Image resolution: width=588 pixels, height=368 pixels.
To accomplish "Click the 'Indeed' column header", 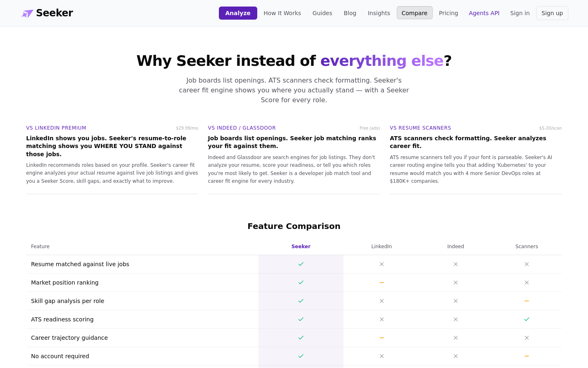I will pos(456,247).
